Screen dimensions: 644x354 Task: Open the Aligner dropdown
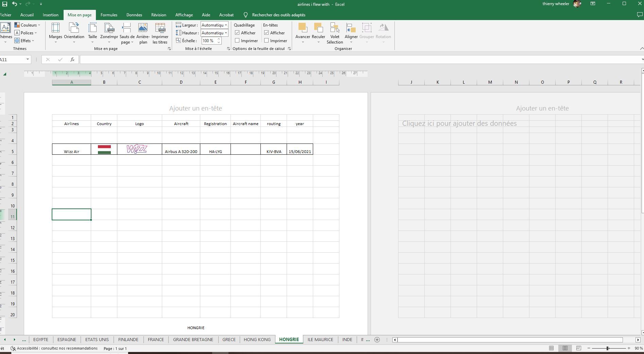(x=351, y=42)
